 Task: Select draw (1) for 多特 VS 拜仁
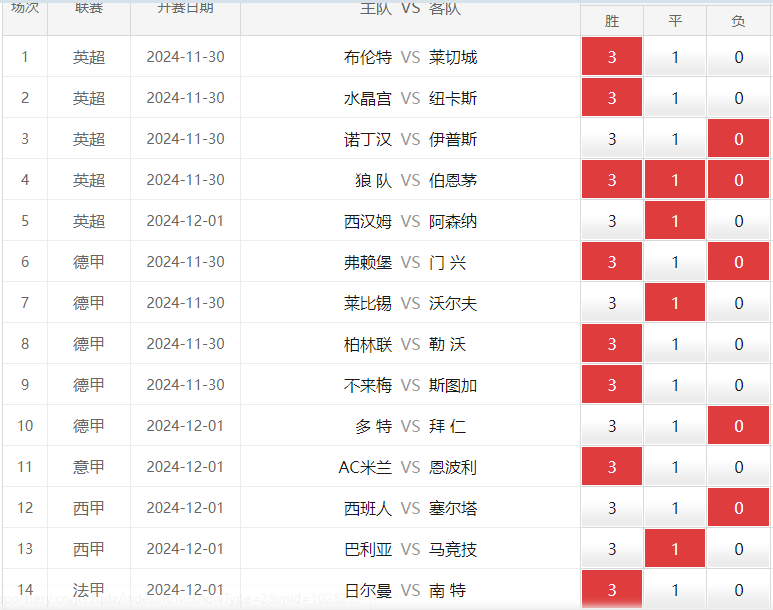coord(675,425)
